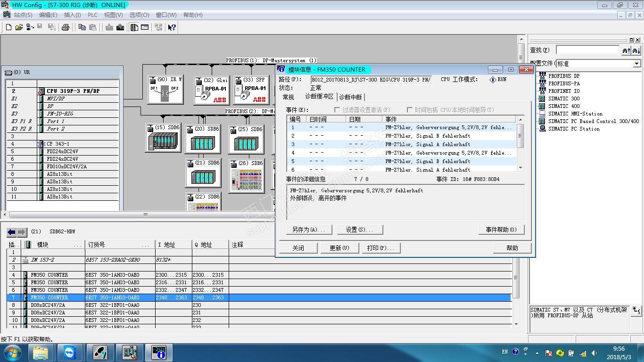Click the printer icon in the toolbar
This screenshot has width=644, height=362.
pyautogui.click(x=66, y=27)
